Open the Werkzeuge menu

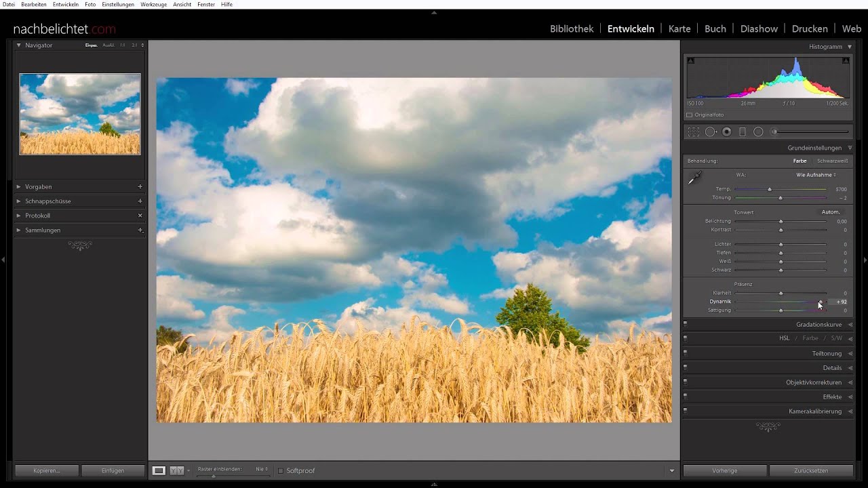154,4
